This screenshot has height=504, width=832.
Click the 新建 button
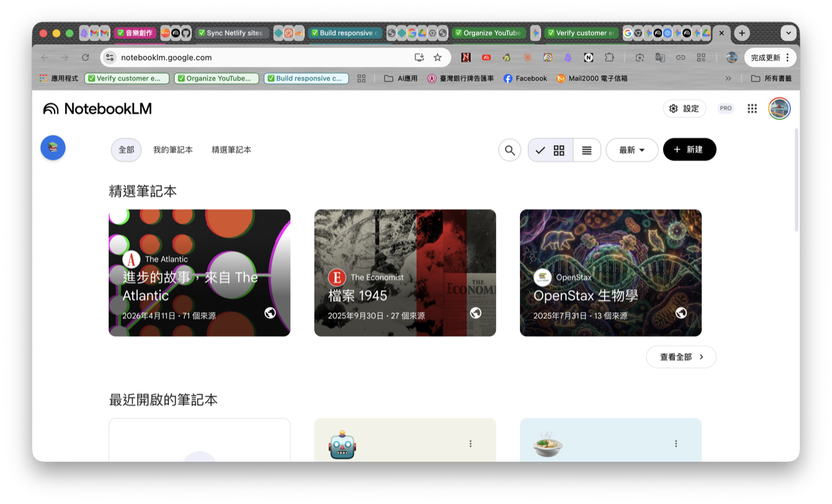pos(690,150)
